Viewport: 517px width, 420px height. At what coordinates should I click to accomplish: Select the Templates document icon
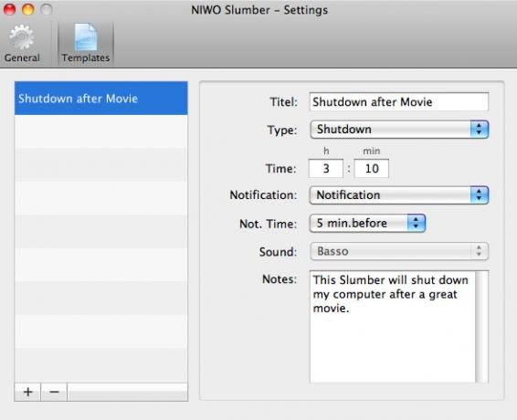(x=86, y=37)
